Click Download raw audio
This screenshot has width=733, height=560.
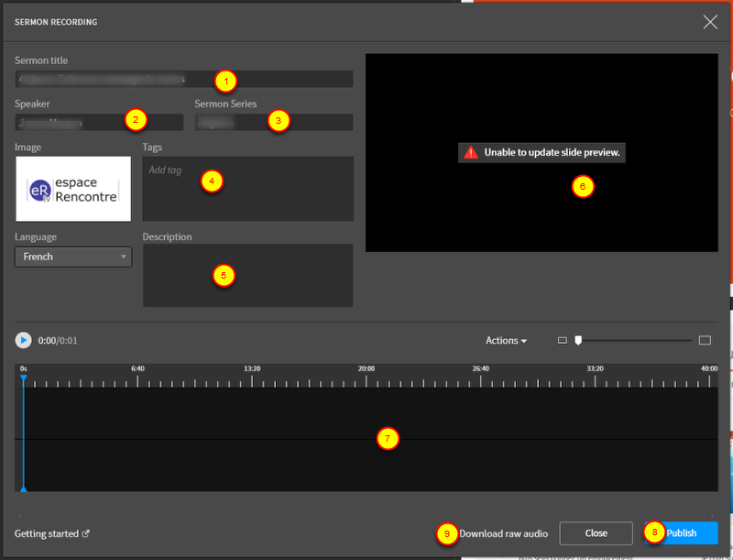503,533
